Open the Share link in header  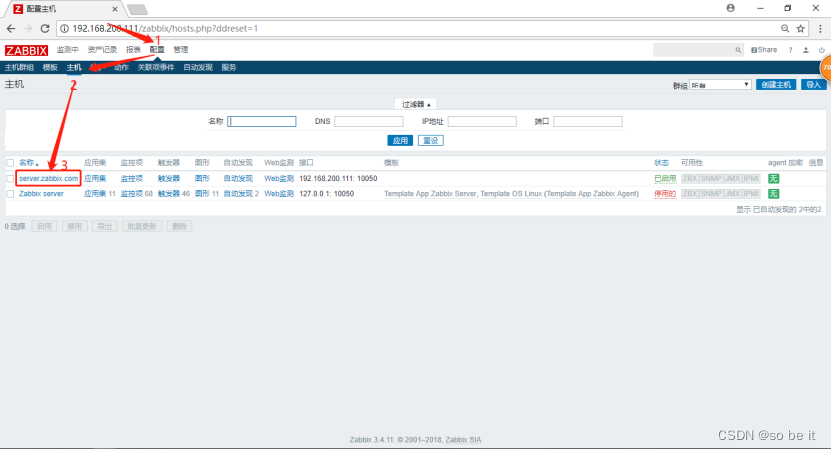click(764, 50)
